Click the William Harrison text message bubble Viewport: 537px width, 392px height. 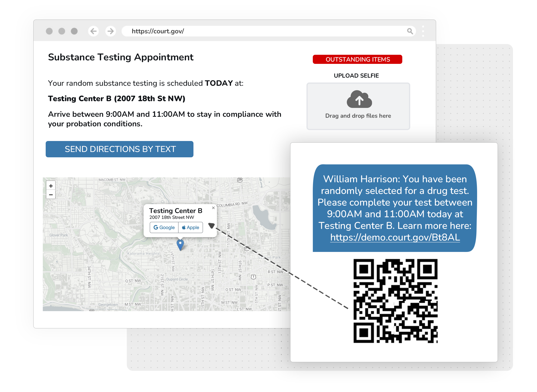tap(395, 208)
